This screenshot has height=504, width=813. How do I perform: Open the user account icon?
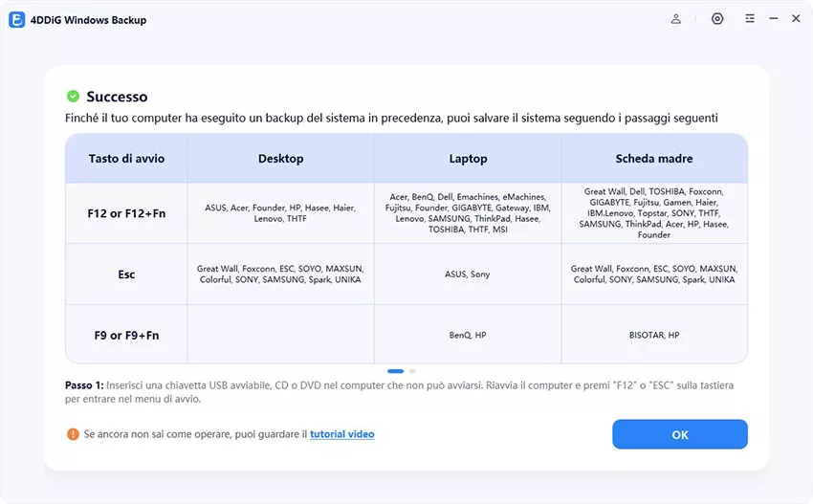(676, 19)
